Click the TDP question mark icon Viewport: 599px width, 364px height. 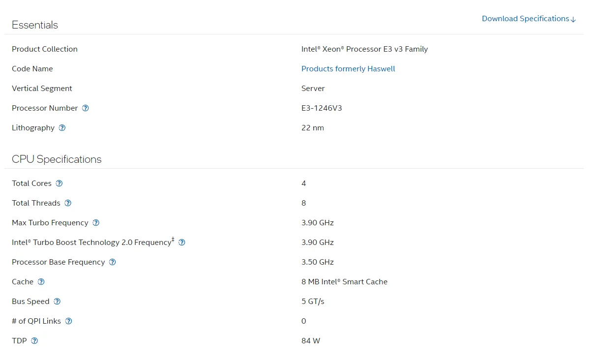point(34,341)
